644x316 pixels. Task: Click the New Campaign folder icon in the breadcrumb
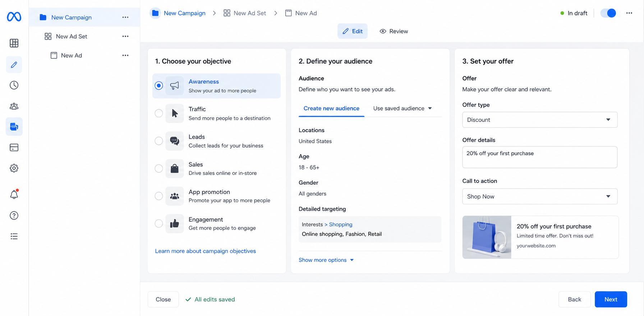click(155, 13)
